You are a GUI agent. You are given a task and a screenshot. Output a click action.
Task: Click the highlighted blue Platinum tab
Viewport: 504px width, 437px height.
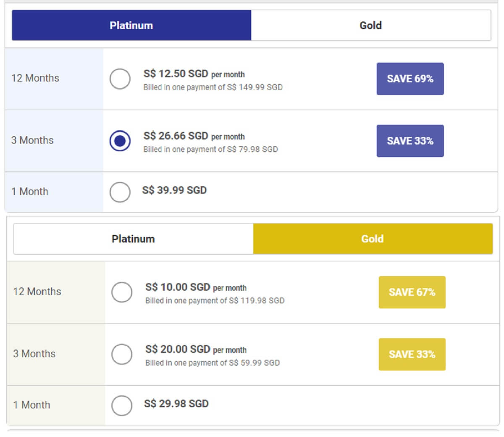tap(131, 26)
